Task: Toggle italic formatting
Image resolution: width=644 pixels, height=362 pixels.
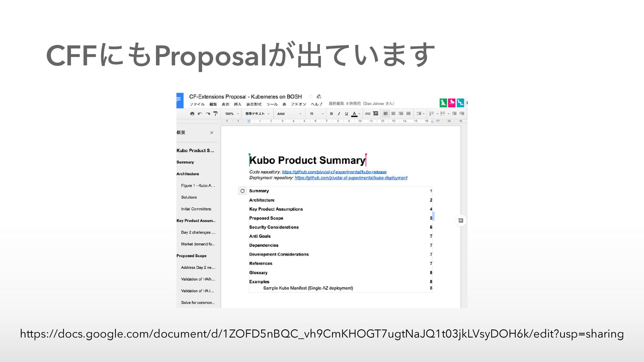Action: 339,114
